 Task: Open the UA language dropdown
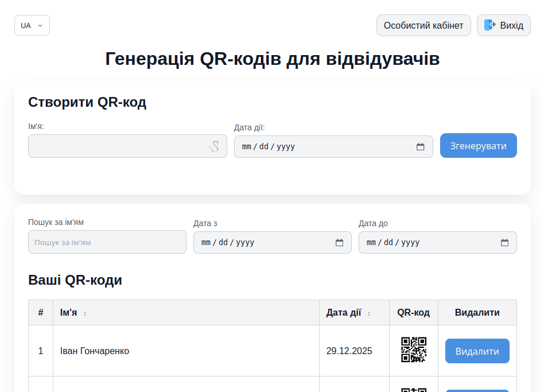point(32,25)
